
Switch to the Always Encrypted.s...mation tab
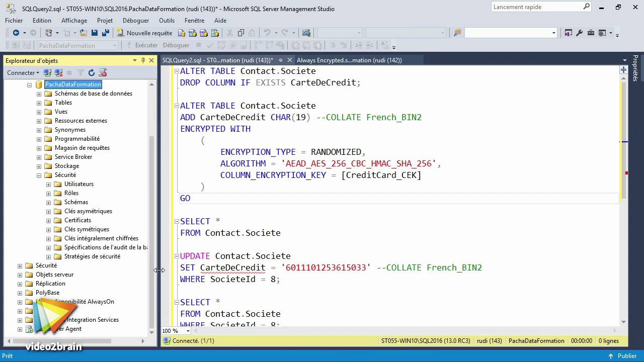click(x=349, y=60)
